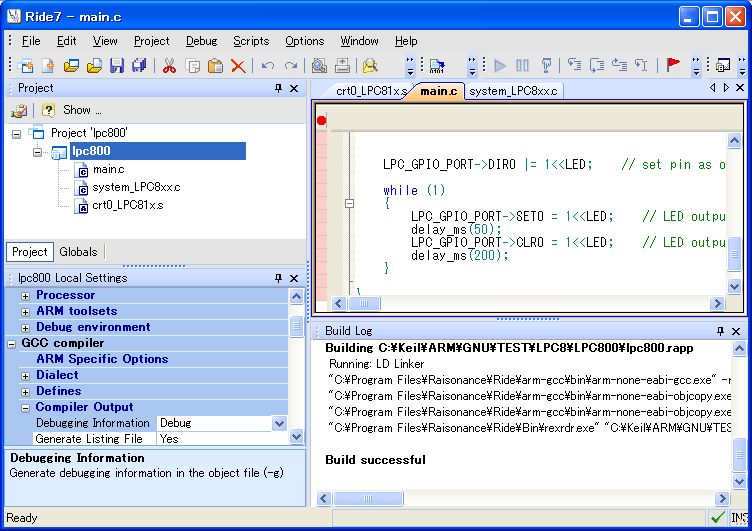Viewport: 752px width, 531px height.
Task: Click the Generate Listing File Yes value
Action: (222, 439)
